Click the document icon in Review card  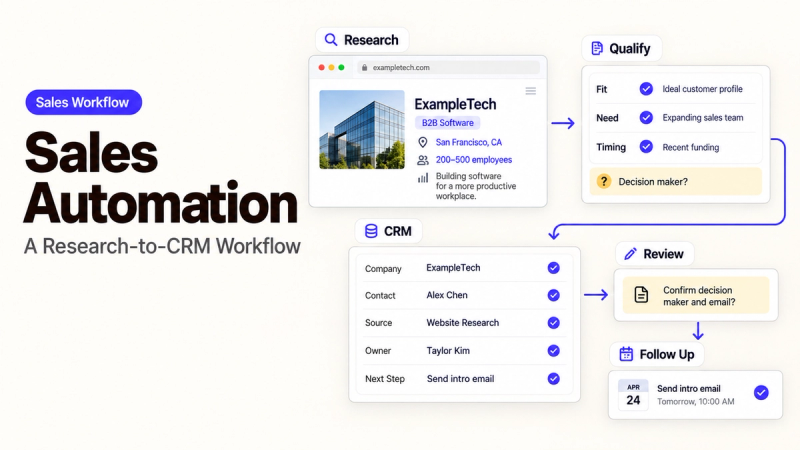(641, 295)
